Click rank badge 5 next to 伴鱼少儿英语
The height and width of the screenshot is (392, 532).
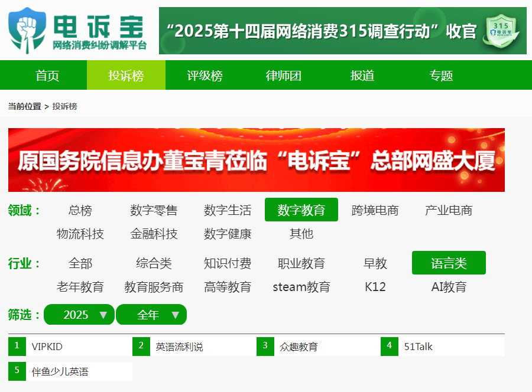(16, 371)
